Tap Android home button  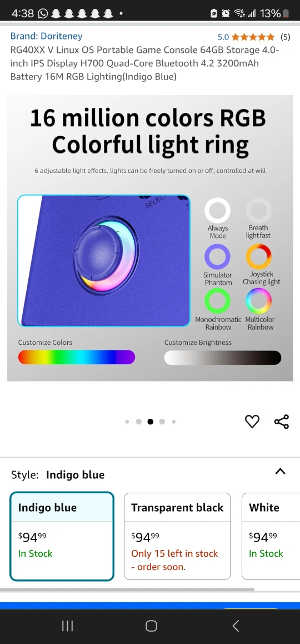151,626
